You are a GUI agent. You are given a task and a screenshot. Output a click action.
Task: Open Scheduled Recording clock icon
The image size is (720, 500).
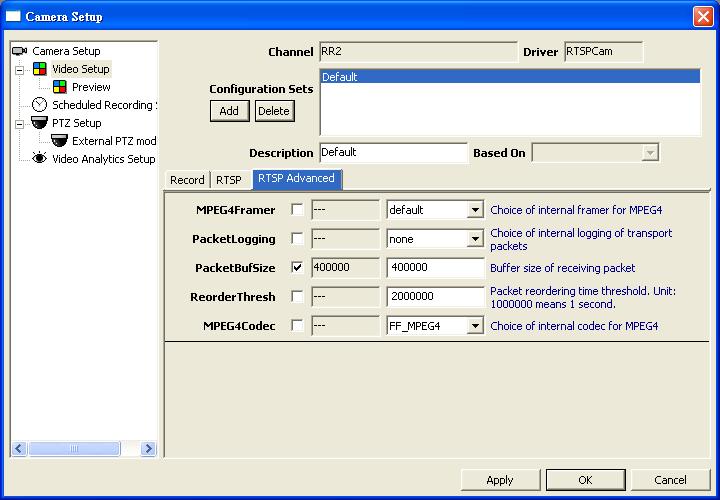[39, 105]
